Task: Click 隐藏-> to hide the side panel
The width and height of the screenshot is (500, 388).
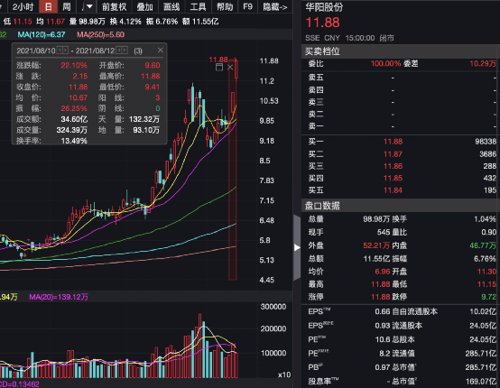Action: coord(275,7)
